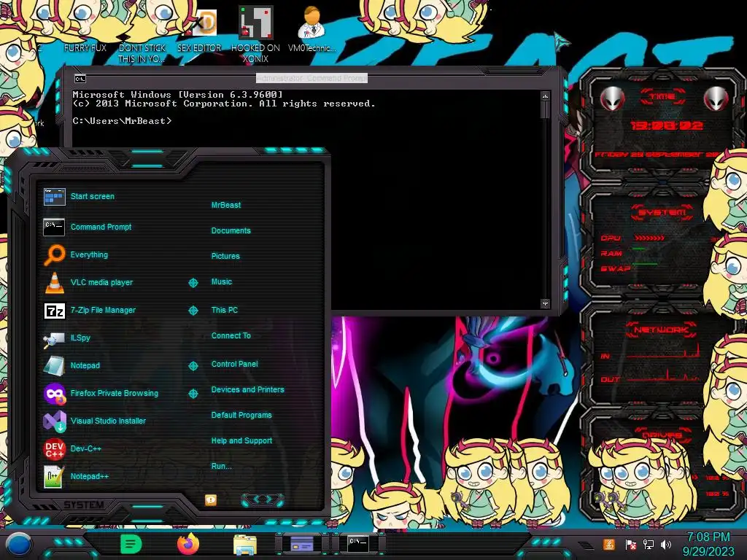Expand Firefox Private Browsing jump list
This screenshot has width=747, height=560.
coord(193,393)
